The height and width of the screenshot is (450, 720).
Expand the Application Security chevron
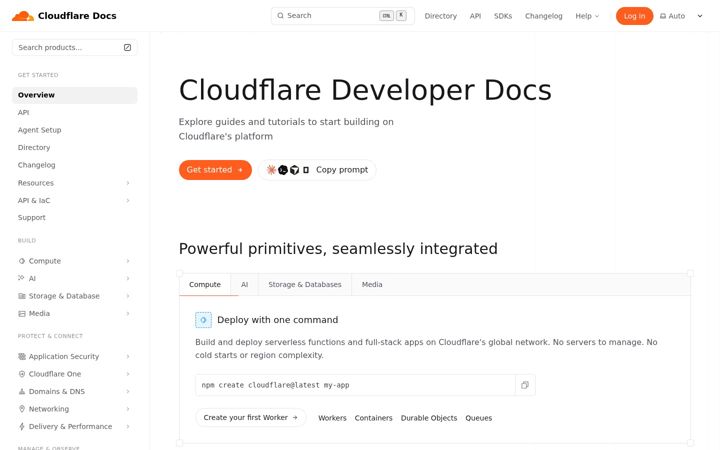(128, 356)
